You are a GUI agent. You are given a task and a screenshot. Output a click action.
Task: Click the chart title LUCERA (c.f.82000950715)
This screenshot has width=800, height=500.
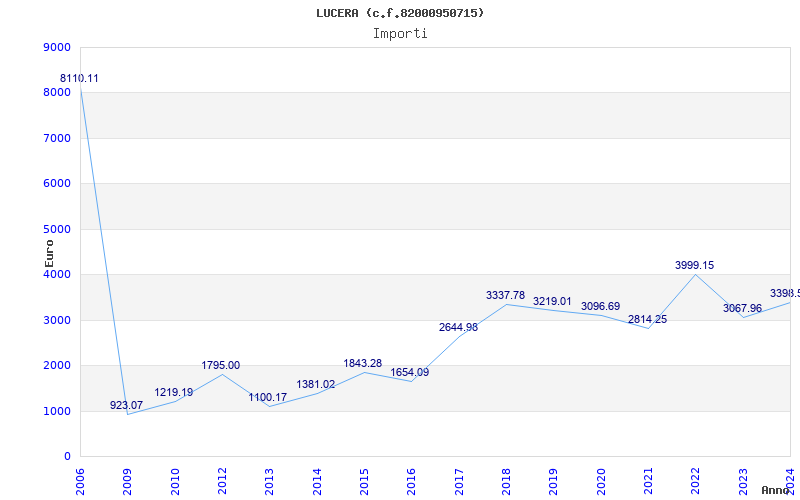(x=400, y=13)
